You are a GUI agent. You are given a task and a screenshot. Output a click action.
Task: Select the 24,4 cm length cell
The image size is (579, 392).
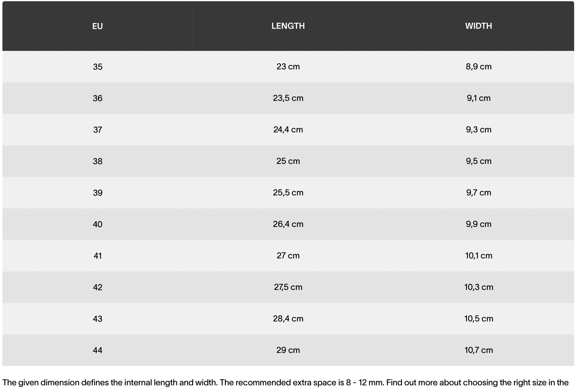(288, 130)
